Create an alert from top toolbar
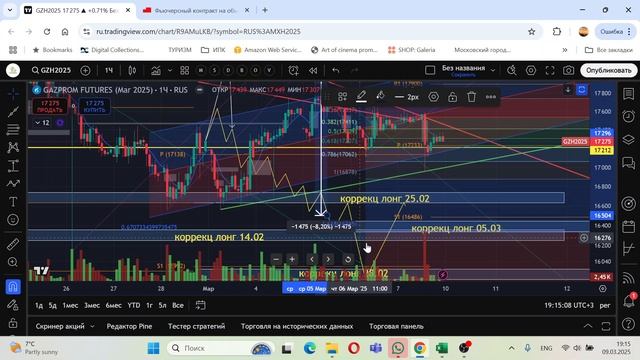 (x=293, y=70)
